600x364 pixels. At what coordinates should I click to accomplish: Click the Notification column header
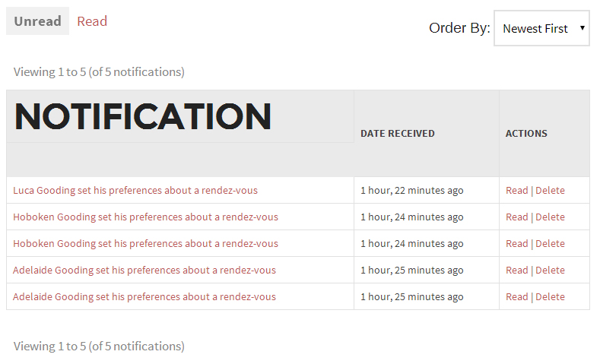143,116
